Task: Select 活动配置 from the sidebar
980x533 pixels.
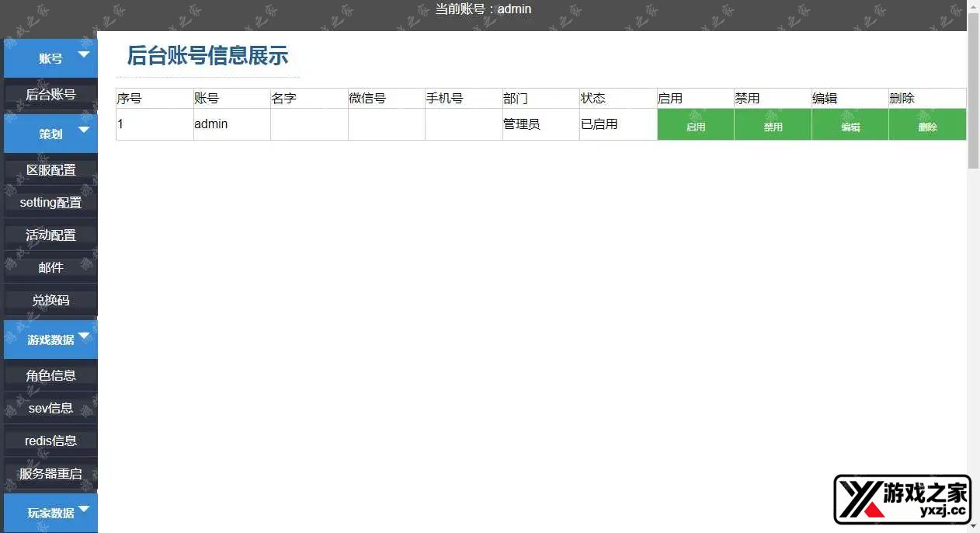Action: point(51,235)
